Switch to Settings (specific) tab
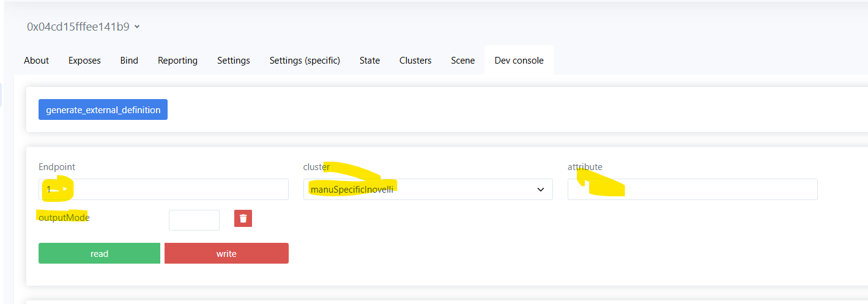The height and width of the screenshot is (304, 868). [x=305, y=61]
